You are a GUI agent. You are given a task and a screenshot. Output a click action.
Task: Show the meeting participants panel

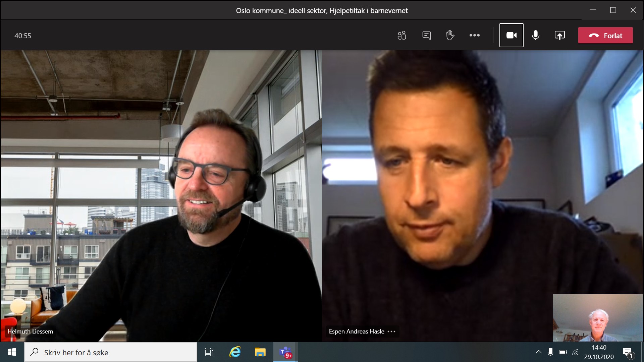click(x=402, y=35)
